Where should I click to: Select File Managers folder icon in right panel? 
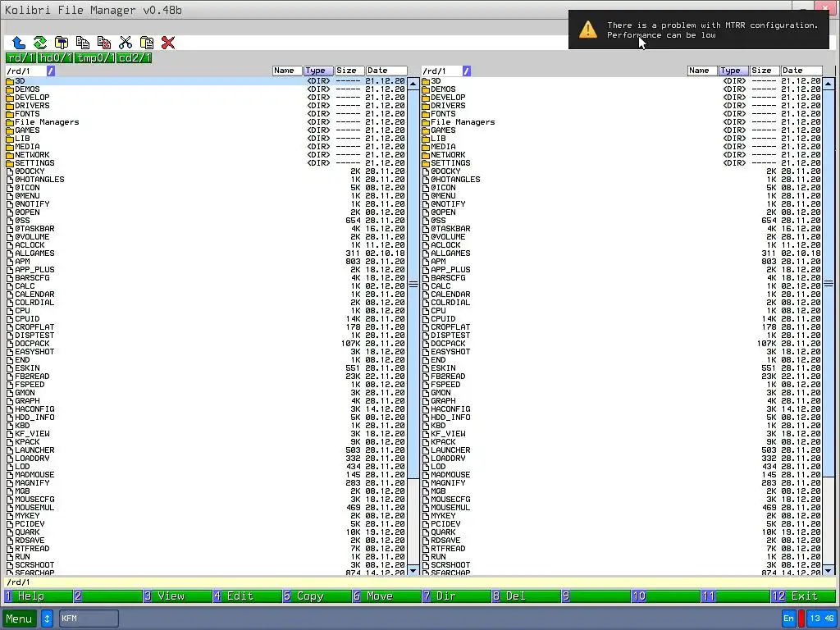(x=426, y=122)
